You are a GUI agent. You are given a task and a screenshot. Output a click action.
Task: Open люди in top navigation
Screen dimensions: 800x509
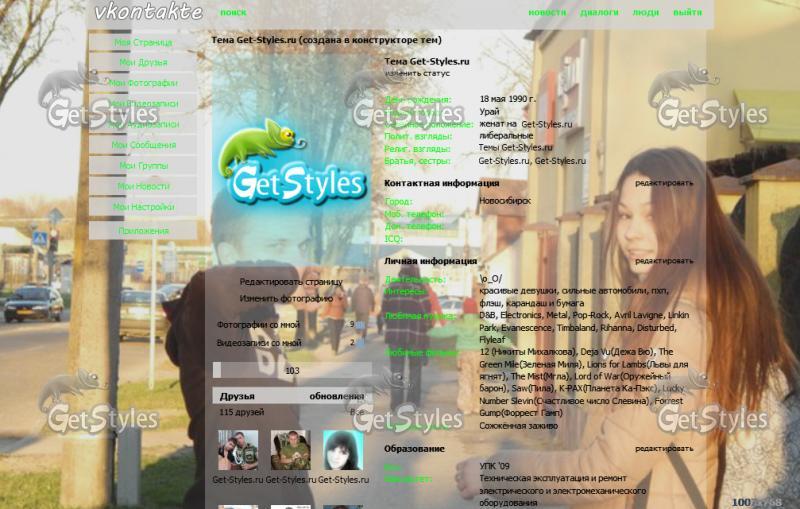tap(646, 12)
